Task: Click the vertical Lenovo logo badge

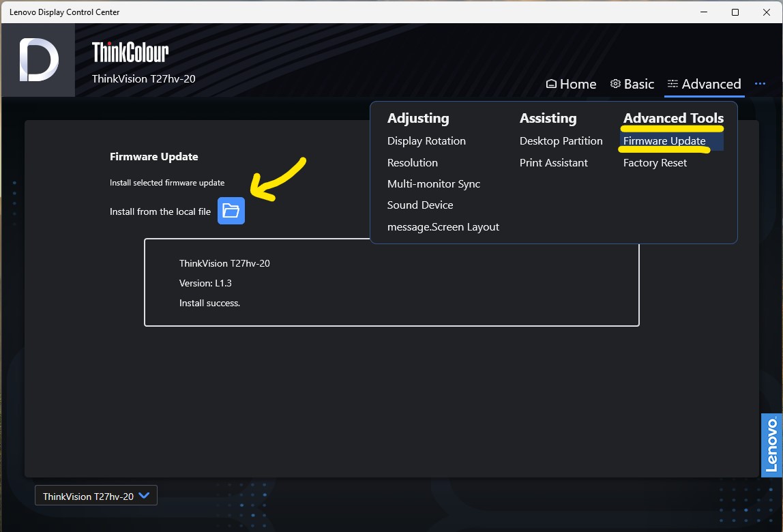Action: click(771, 445)
